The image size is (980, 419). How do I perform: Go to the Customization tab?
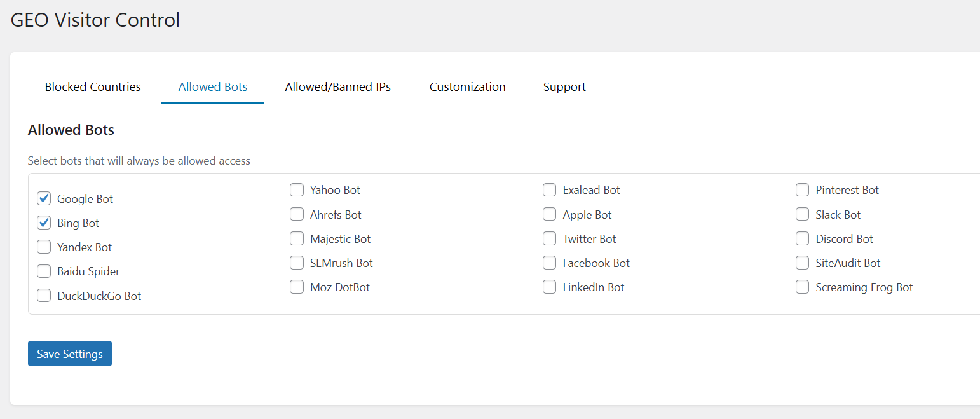pyautogui.click(x=467, y=86)
